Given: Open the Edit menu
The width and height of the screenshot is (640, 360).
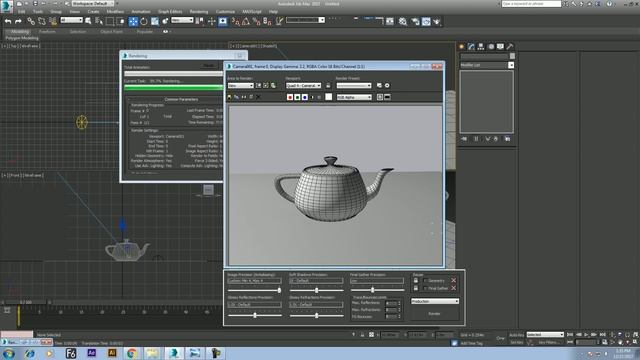Looking at the screenshot, I should tap(21, 12).
